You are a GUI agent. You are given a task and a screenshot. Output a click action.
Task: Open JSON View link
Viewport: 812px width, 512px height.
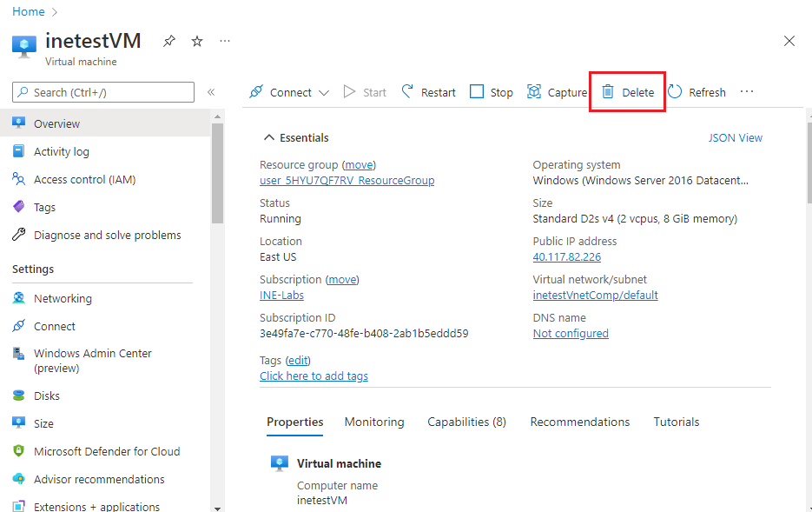click(x=735, y=137)
